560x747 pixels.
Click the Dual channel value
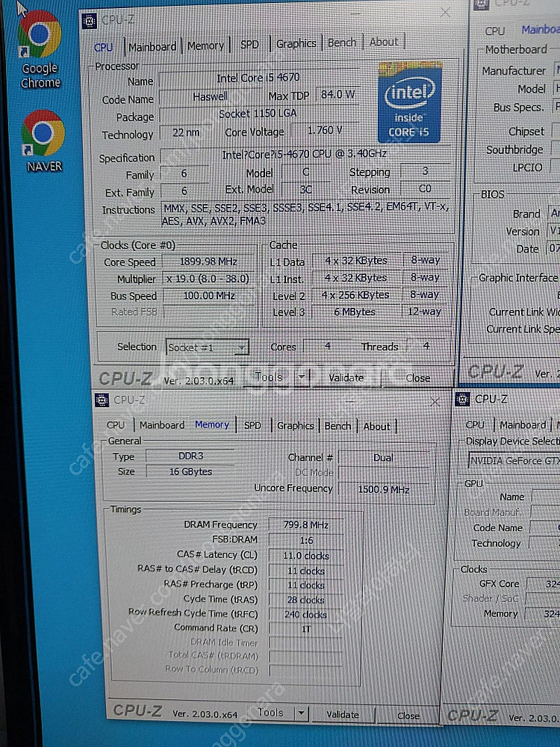(x=384, y=459)
